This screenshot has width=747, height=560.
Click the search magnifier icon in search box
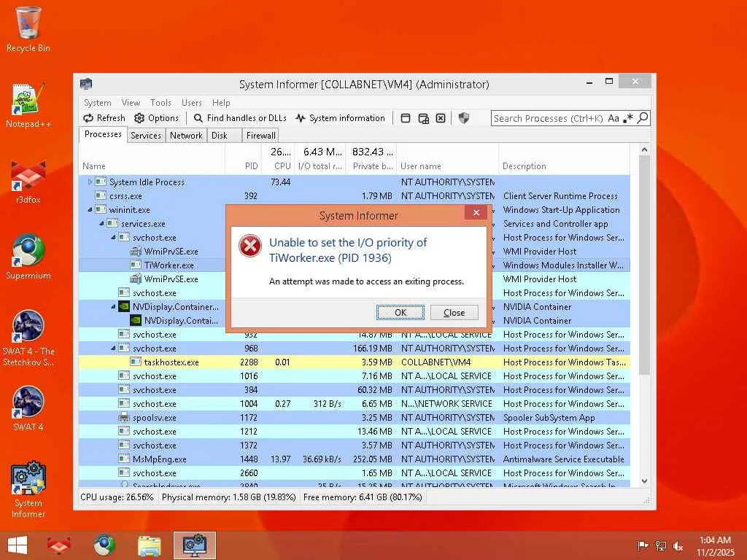(643, 117)
